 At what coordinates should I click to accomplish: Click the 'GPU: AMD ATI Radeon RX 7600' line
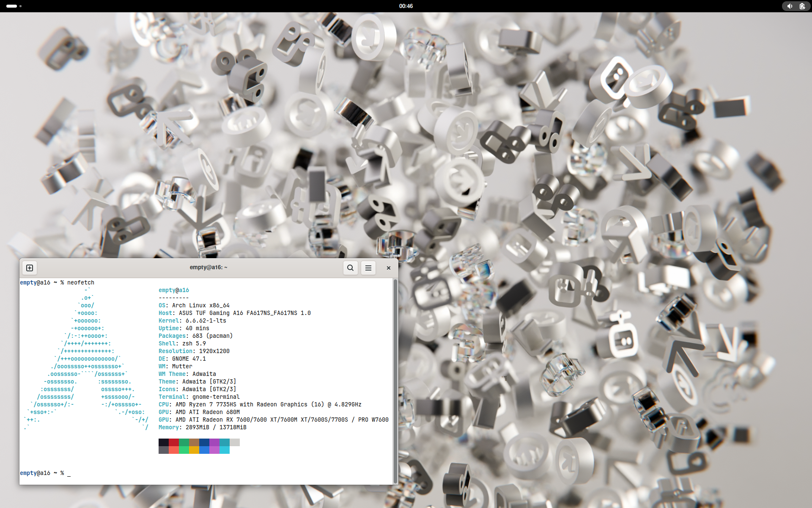click(x=274, y=420)
